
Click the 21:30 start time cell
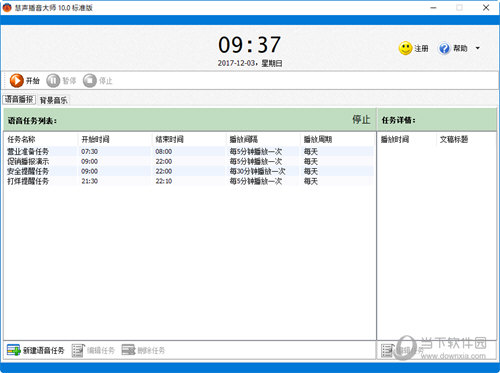click(89, 181)
